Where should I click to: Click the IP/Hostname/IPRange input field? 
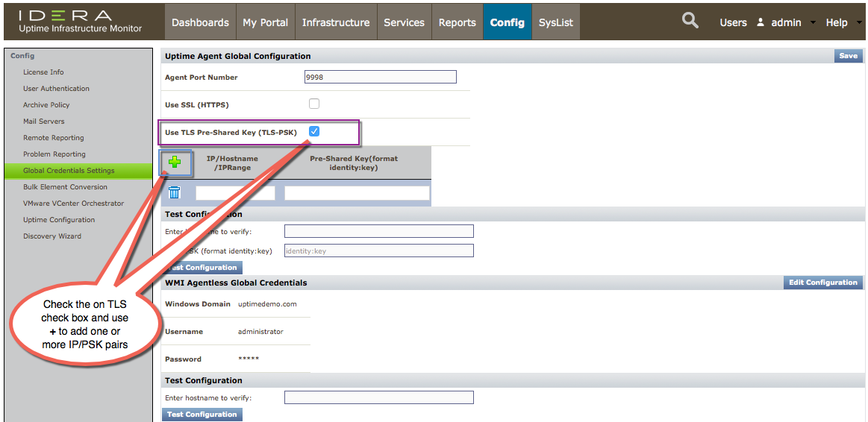click(x=235, y=193)
